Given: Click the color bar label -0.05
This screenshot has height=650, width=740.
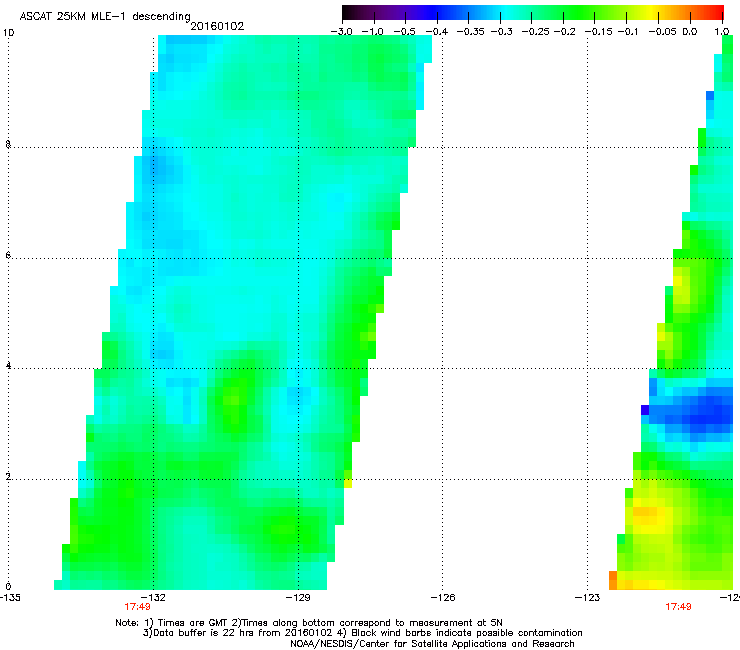Looking at the screenshot, I should pyautogui.click(x=662, y=32).
